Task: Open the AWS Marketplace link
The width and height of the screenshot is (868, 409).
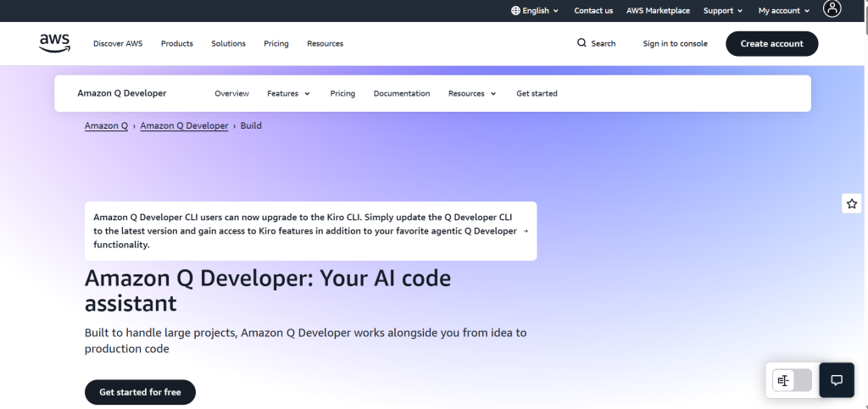Action: click(x=658, y=11)
